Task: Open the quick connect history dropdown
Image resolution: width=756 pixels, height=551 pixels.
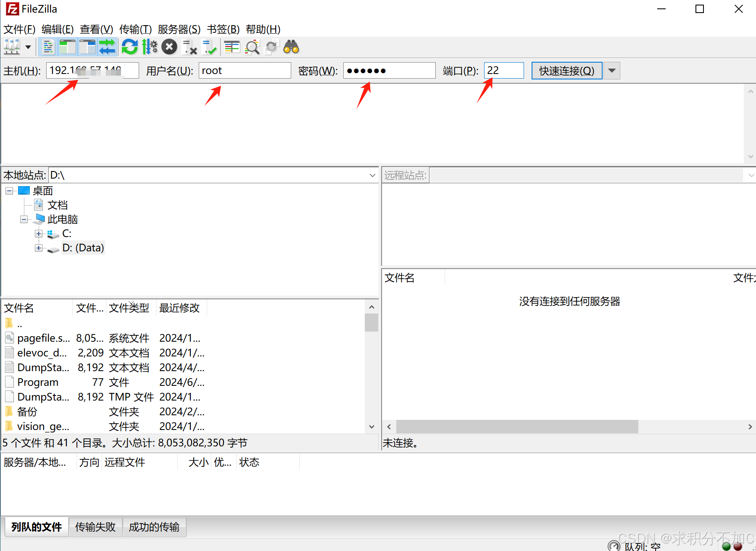Action: pos(612,71)
